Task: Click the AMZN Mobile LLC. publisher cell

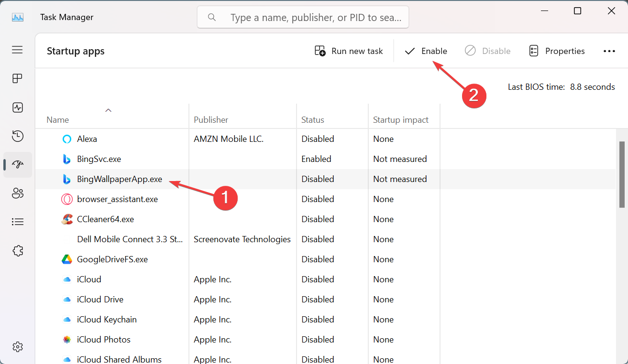Action: [x=229, y=139]
